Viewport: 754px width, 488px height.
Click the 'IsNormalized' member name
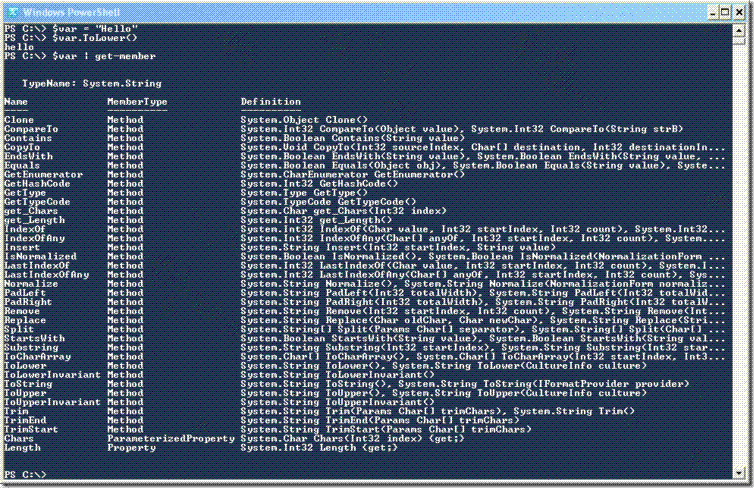click(x=40, y=256)
